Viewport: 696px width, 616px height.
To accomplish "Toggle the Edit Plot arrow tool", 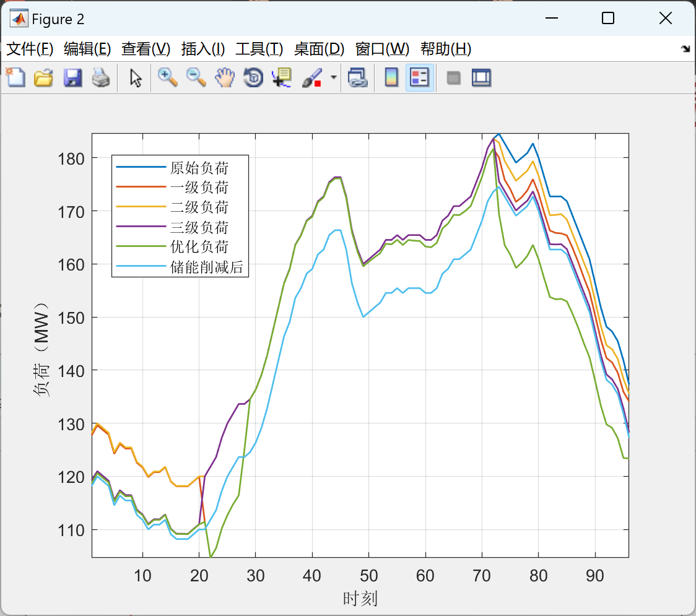I will point(136,78).
